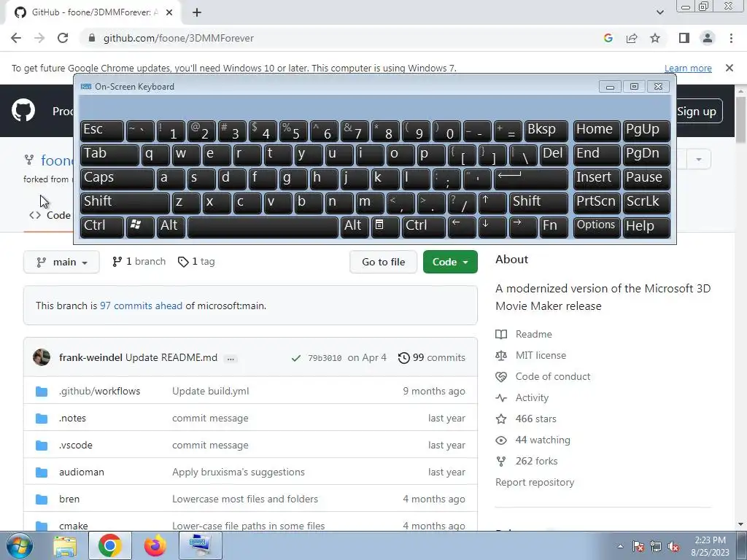The height and width of the screenshot is (560, 747).
Task: Select On-Screen Keyboard taskbar icon
Action: 199,545
